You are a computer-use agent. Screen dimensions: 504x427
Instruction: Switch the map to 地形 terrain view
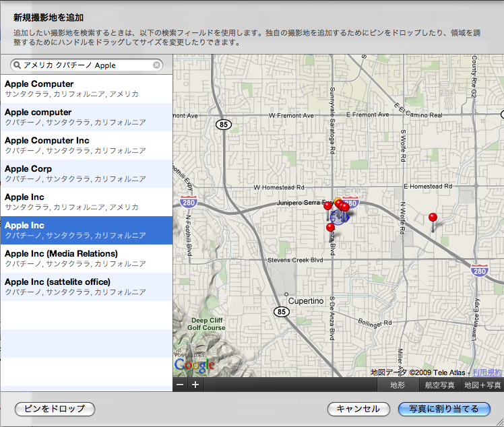pos(398,385)
